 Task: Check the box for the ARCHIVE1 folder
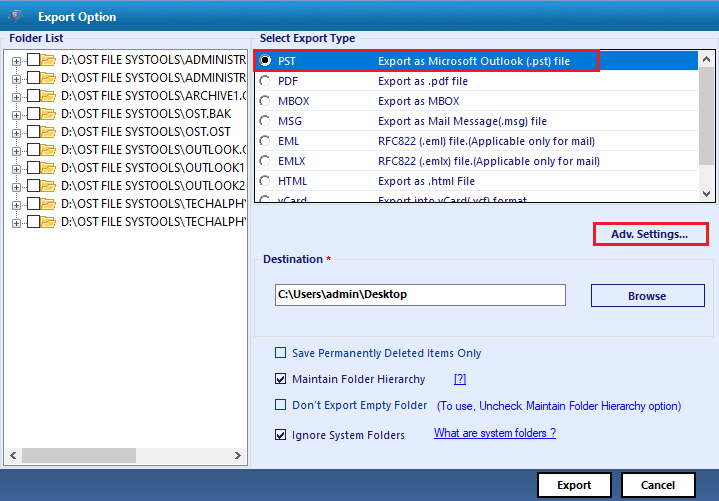(33, 96)
